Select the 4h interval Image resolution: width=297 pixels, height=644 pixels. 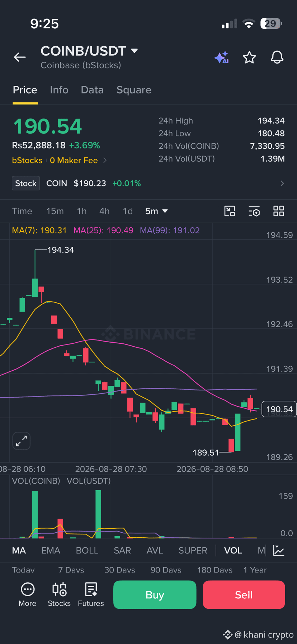pyautogui.click(x=104, y=211)
